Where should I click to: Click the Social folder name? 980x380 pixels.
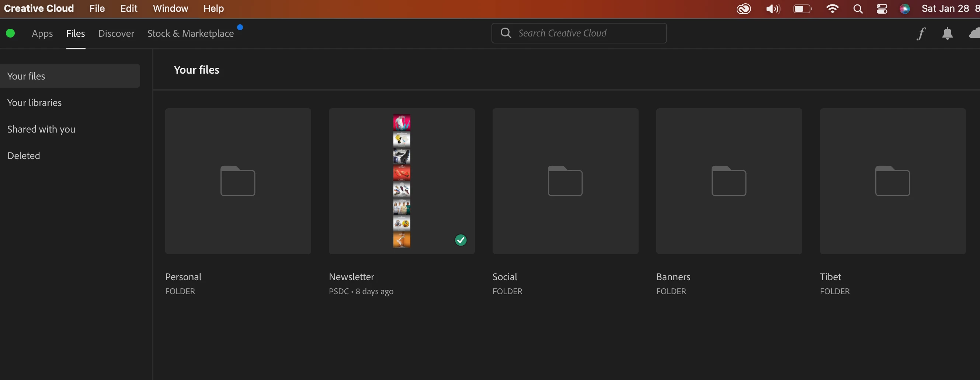[504, 277]
